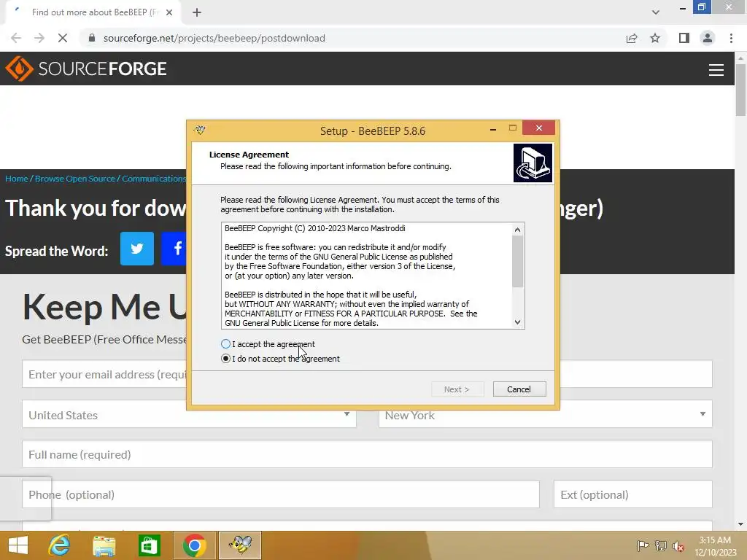Click the muted volume tray icon
The height and width of the screenshot is (560, 747).
click(678, 545)
